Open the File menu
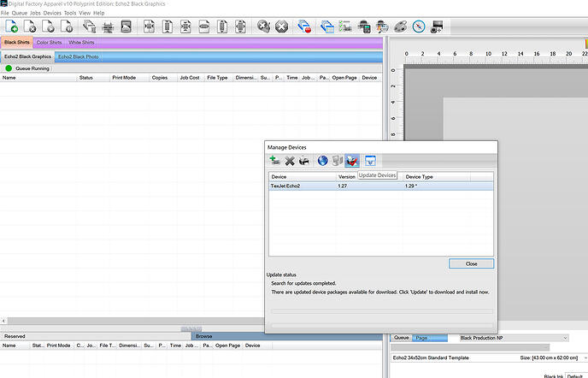The width and height of the screenshot is (588, 378). (x=5, y=13)
